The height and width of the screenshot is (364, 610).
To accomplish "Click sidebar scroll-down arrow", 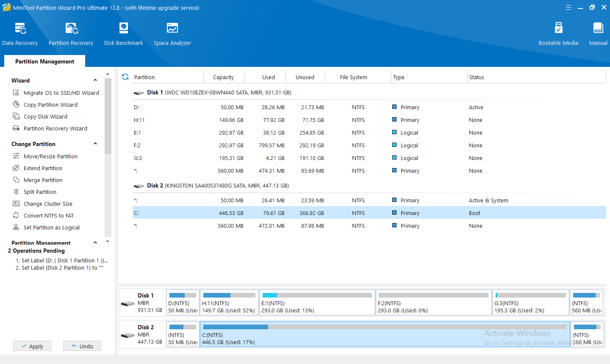I will point(108,241).
